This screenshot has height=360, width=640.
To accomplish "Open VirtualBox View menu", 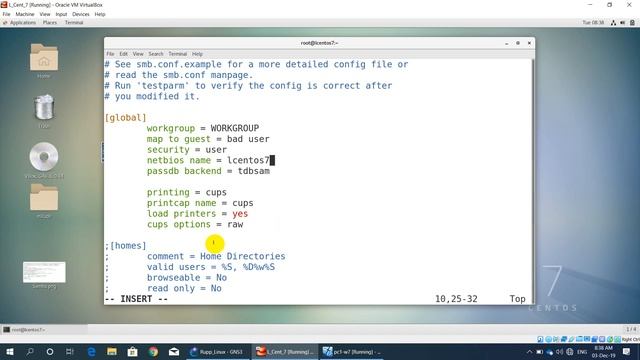I will point(45,14).
